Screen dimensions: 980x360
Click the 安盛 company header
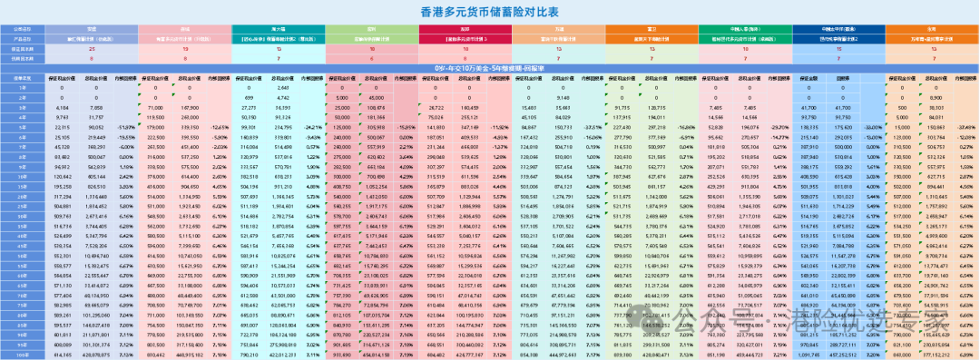pos(92,29)
